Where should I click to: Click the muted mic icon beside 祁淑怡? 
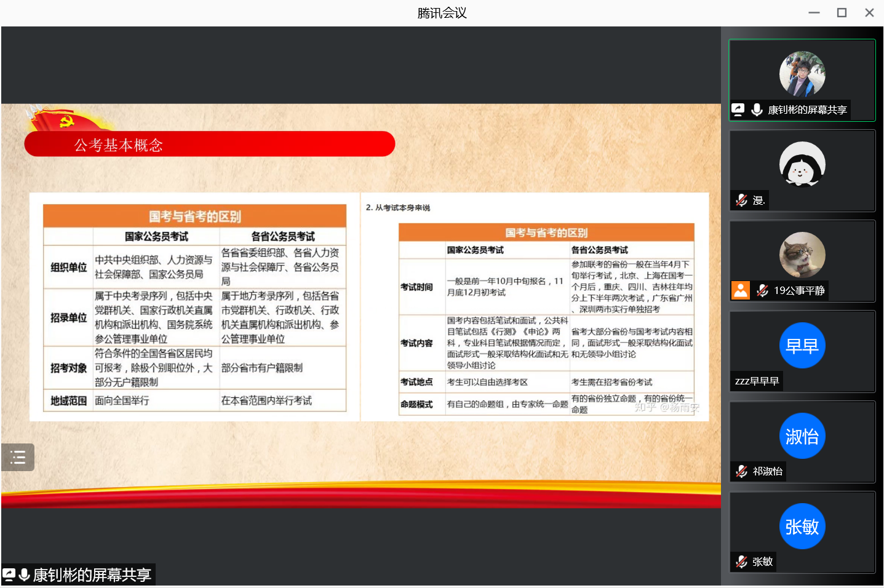pos(742,471)
